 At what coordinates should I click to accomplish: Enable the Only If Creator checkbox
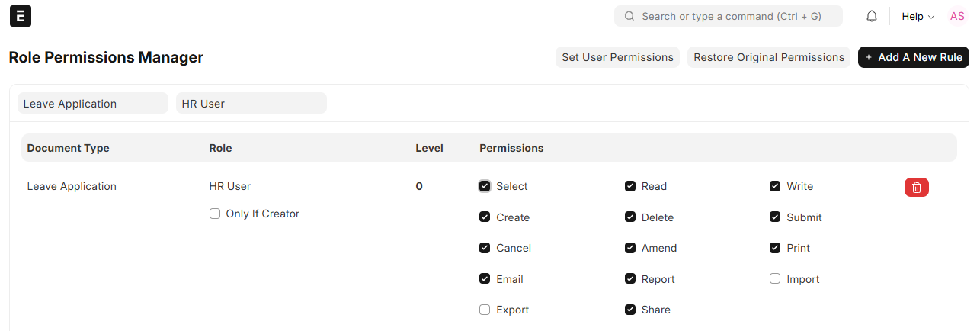tap(215, 214)
